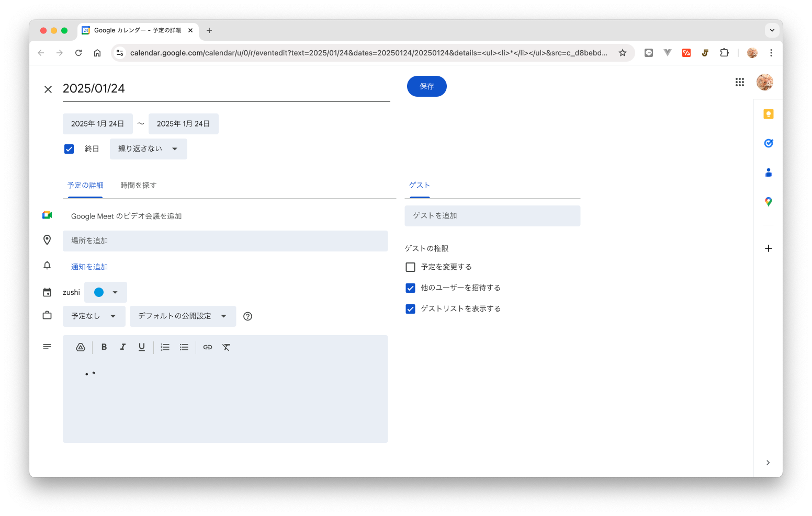Uncheck 他のユーザーを招待する permission

tap(411, 288)
